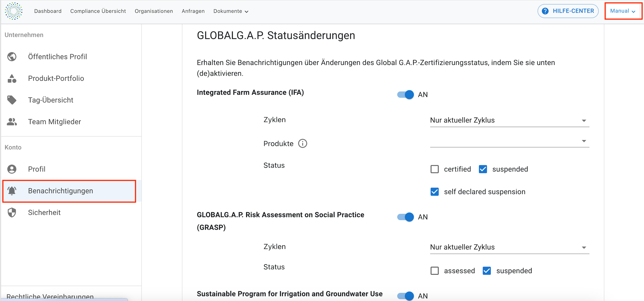Toggle the Sustainable Program for Irrigation switch
The image size is (644, 301).
point(405,296)
